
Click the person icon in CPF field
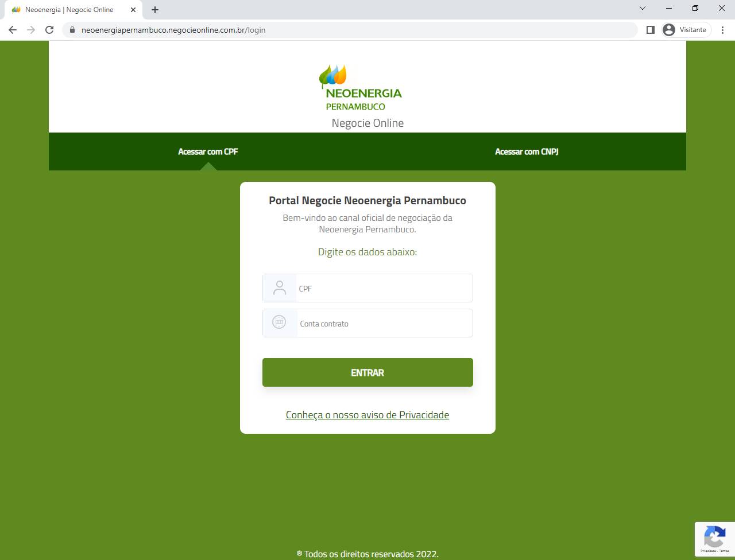(280, 288)
